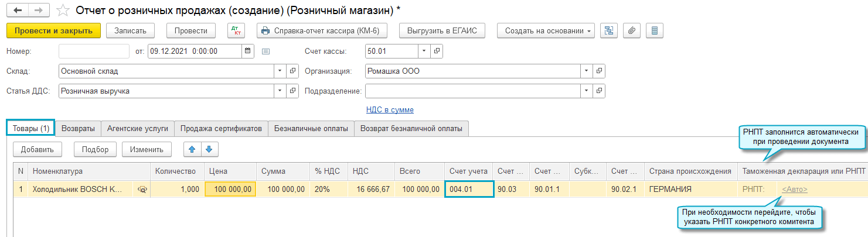The height and width of the screenshot is (237, 868).
Task: Open the document structure icon
Action: (610, 31)
